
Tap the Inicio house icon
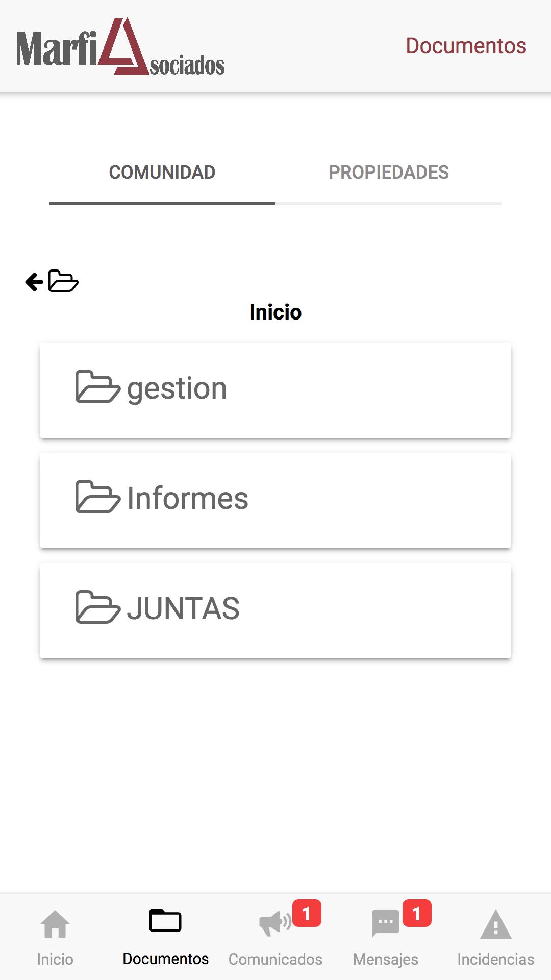55,924
